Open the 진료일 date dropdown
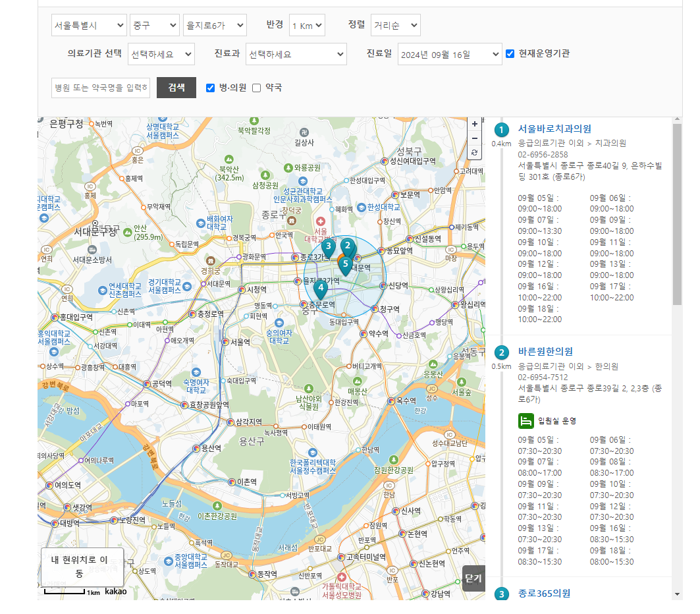The height and width of the screenshot is (614, 700). [450, 54]
